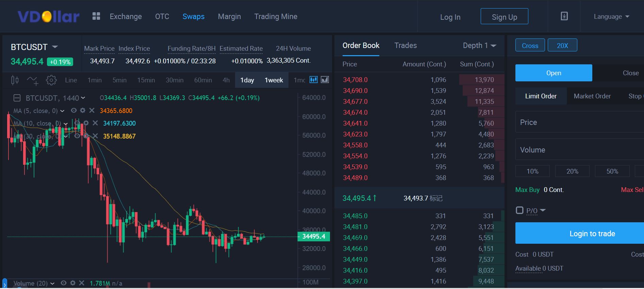Click the download app icon
Viewport: 644px width, 289px height.
tap(564, 16)
